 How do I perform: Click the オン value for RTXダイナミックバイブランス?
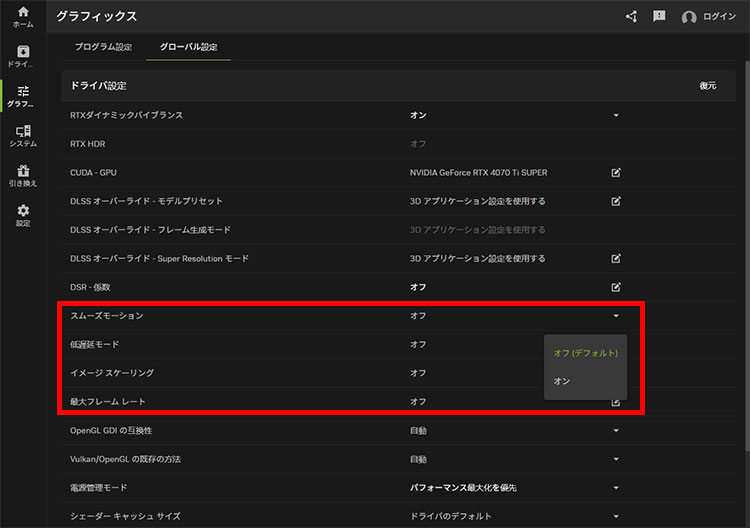(x=418, y=115)
